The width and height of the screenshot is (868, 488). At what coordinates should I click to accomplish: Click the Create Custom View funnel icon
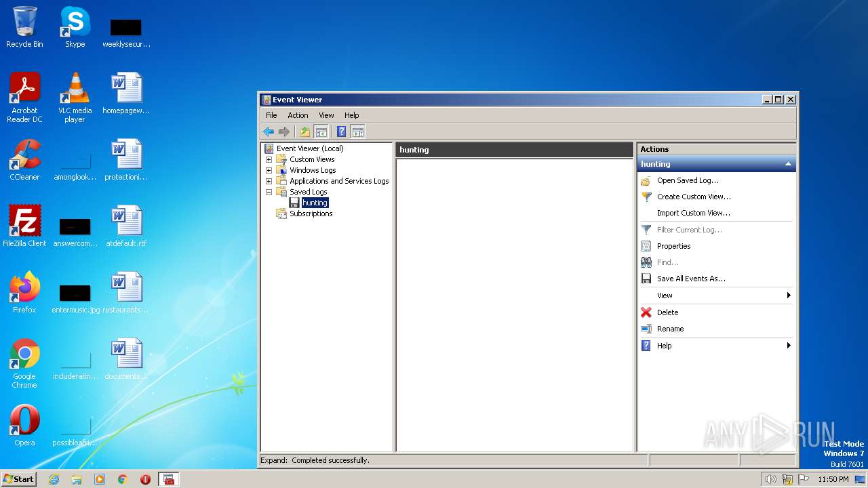pos(646,197)
